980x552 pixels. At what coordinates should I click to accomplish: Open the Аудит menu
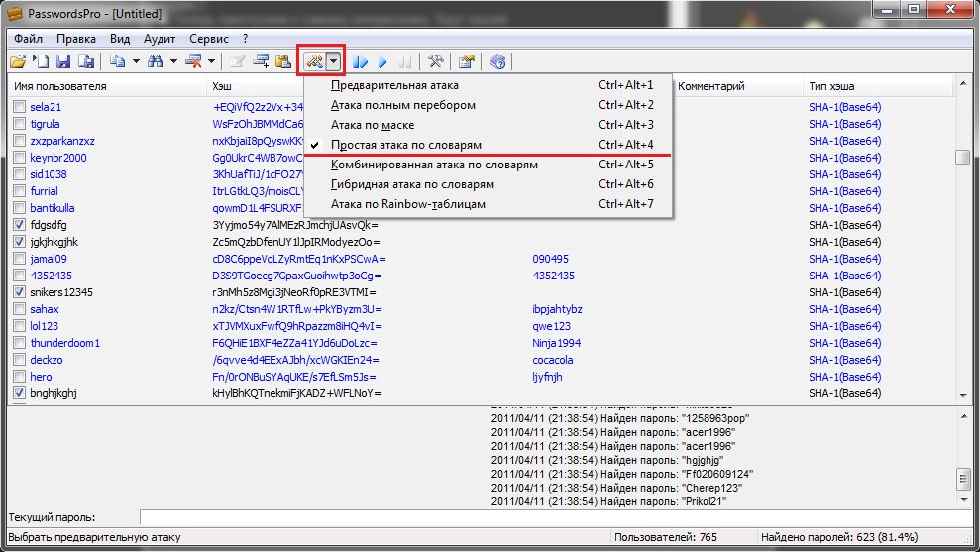pos(160,38)
